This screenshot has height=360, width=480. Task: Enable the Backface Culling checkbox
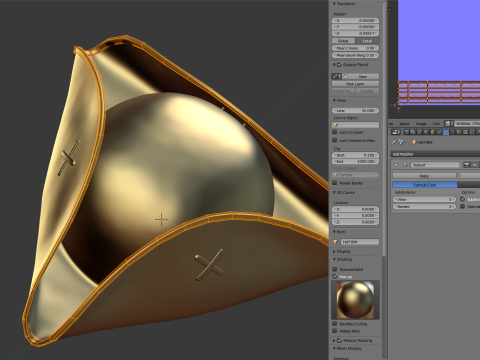click(x=335, y=323)
